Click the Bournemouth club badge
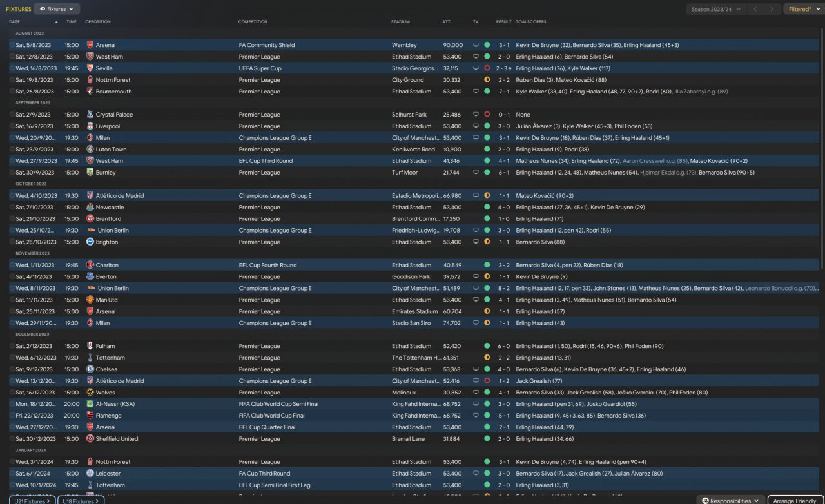Viewport: 825px width, 504px height. click(x=90, y=92)
